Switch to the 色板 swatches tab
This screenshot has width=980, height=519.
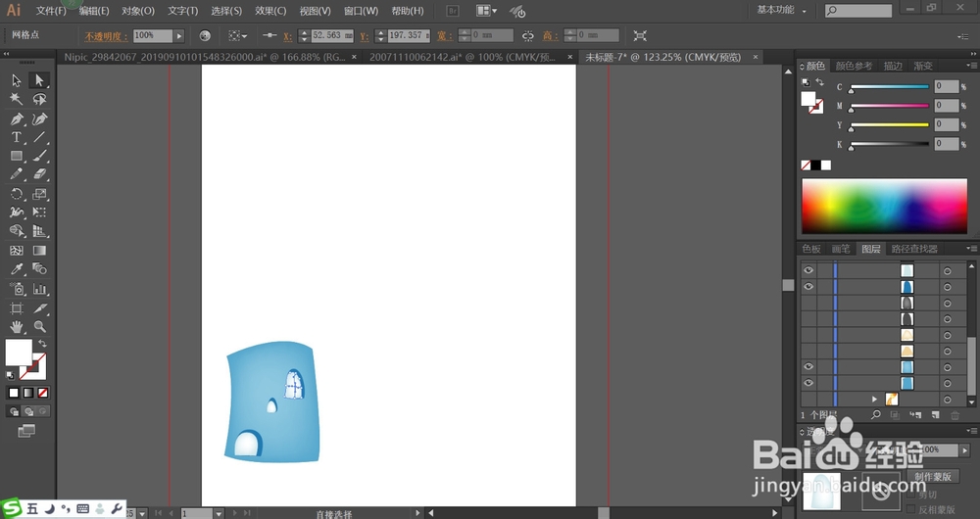811,249
